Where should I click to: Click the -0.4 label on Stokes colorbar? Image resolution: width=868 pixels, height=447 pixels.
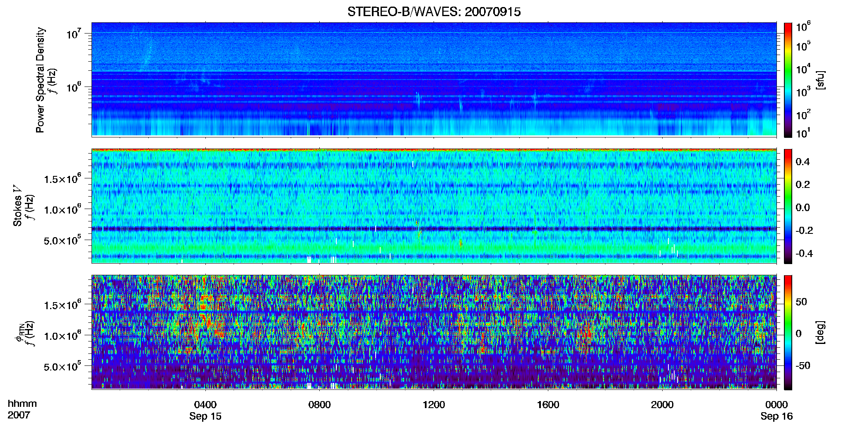[804, 253]
